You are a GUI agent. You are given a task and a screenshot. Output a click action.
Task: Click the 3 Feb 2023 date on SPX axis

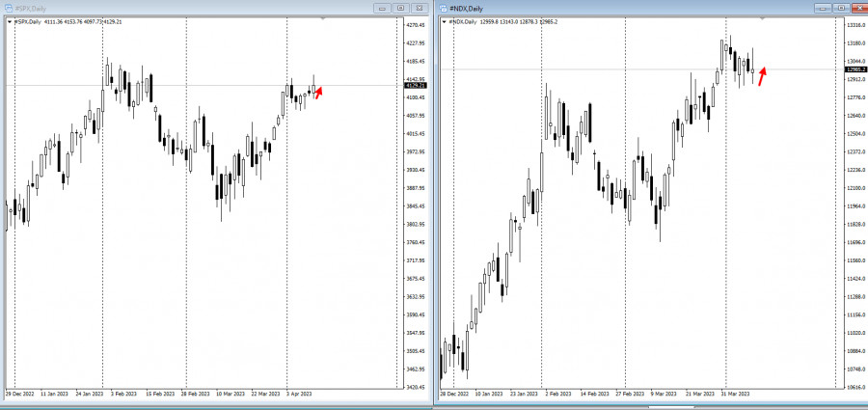pyautogui.click(x=124, y=395)
